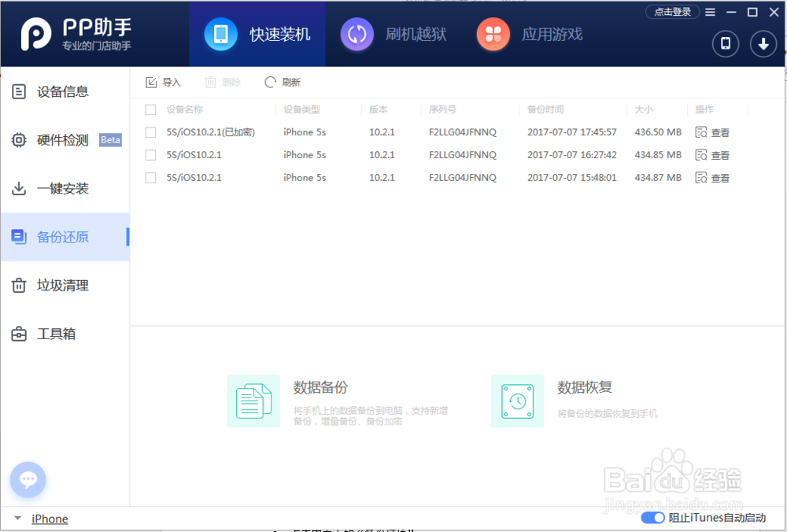This screenshot has width=787, height=532.
Task: Open the 快速装机 tab
Action: [257, 34]
